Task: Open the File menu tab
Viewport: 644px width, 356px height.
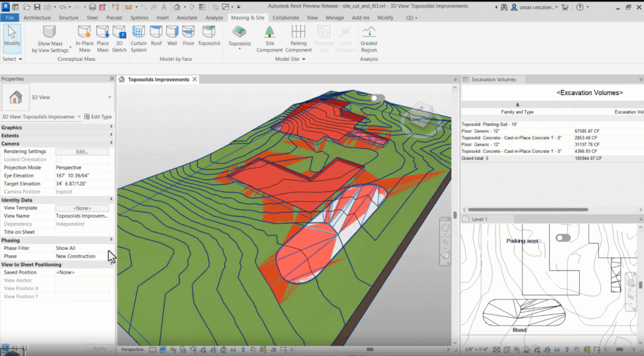Action: click(9, 18)
